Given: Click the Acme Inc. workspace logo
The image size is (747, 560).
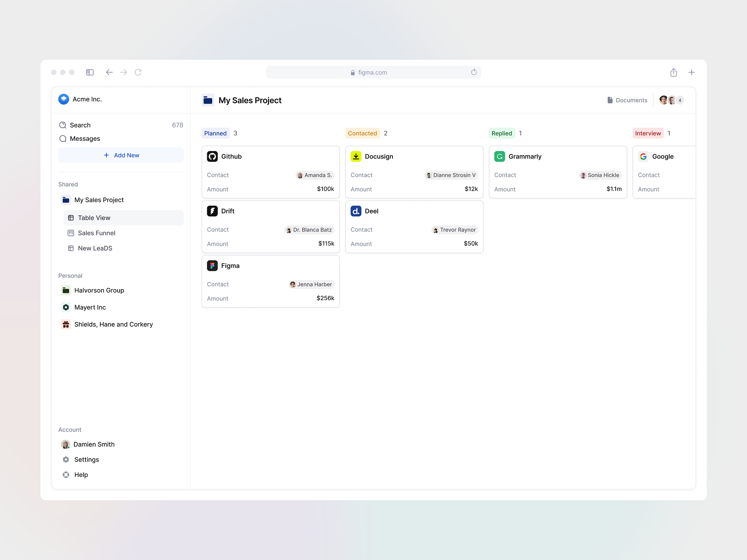Looking at the screenshot, I should pos(63,99).
